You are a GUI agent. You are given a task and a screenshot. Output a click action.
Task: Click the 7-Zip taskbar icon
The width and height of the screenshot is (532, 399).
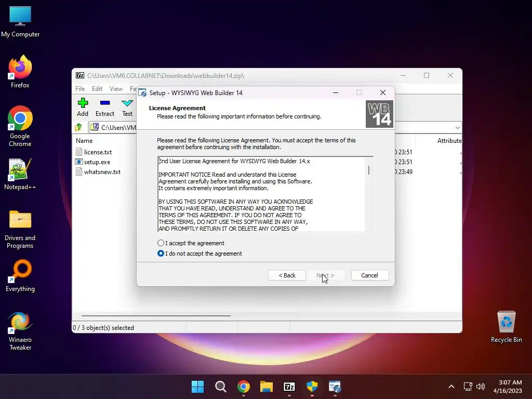click(289, 387)
